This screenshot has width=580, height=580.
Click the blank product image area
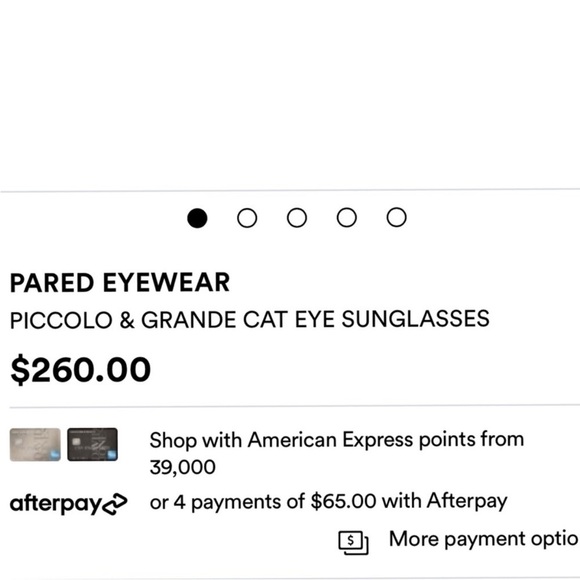(290, 94)
